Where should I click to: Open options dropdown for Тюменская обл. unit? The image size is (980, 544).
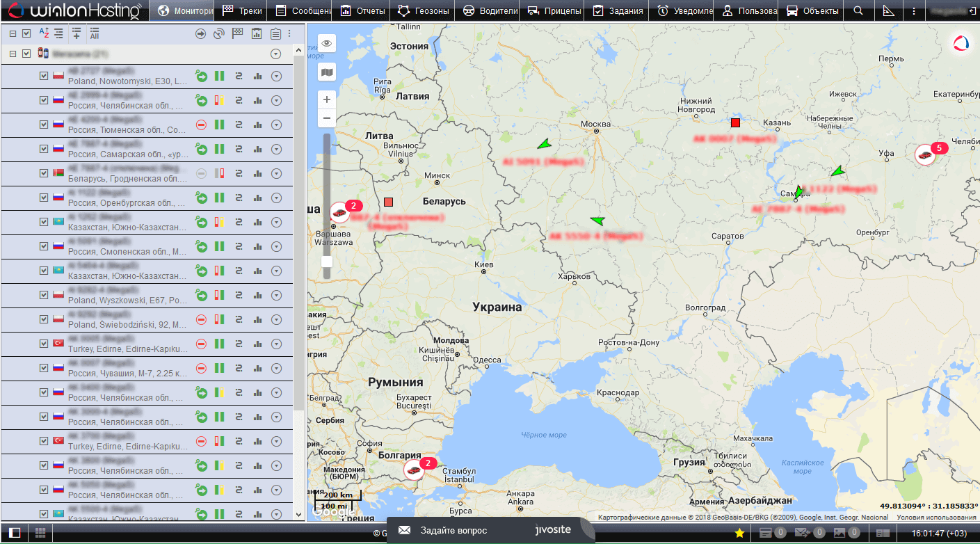tap(276, 125)
